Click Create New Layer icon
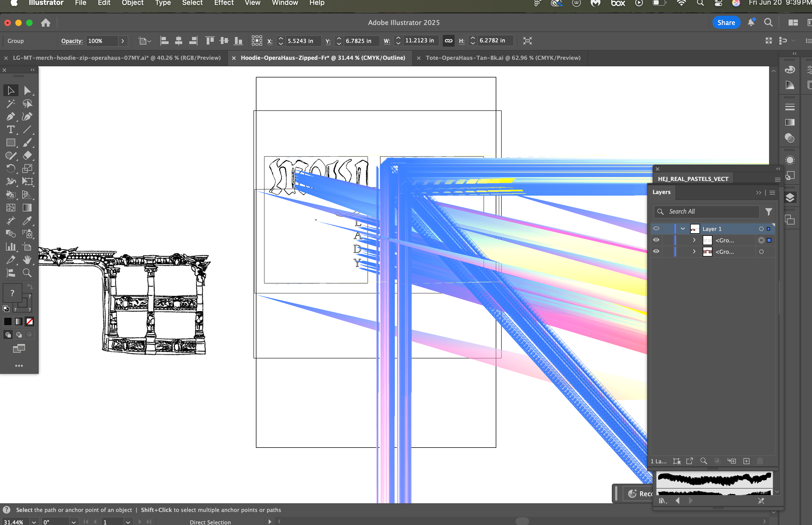This screenshot has width=812, height=525. coord(746,461)
